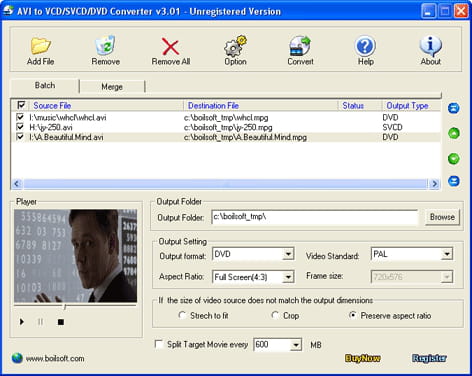Play the video in the Player
This screenshot has width=472, height=376.
(22, 322)
